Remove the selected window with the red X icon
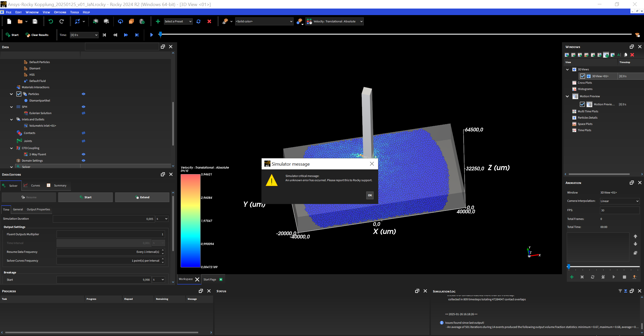The height and width of the screenshot is (336, 644). [x=632, y=55]
